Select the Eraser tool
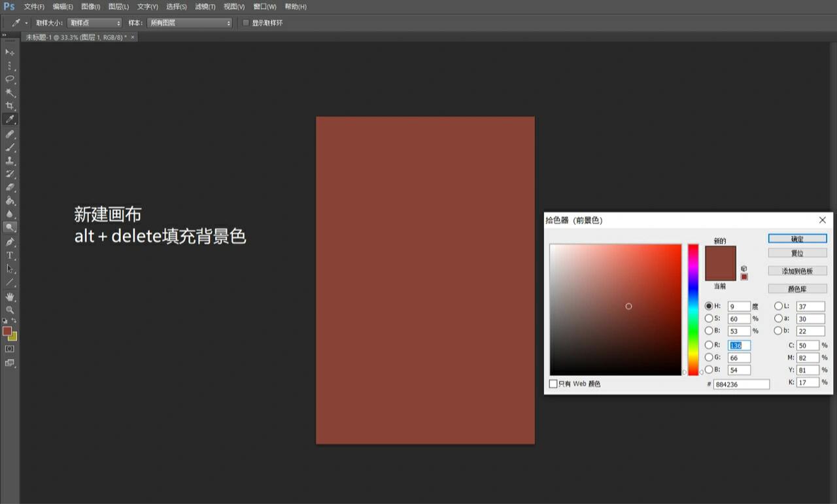This screenshot has width=837, height=504. click(10, 188)
